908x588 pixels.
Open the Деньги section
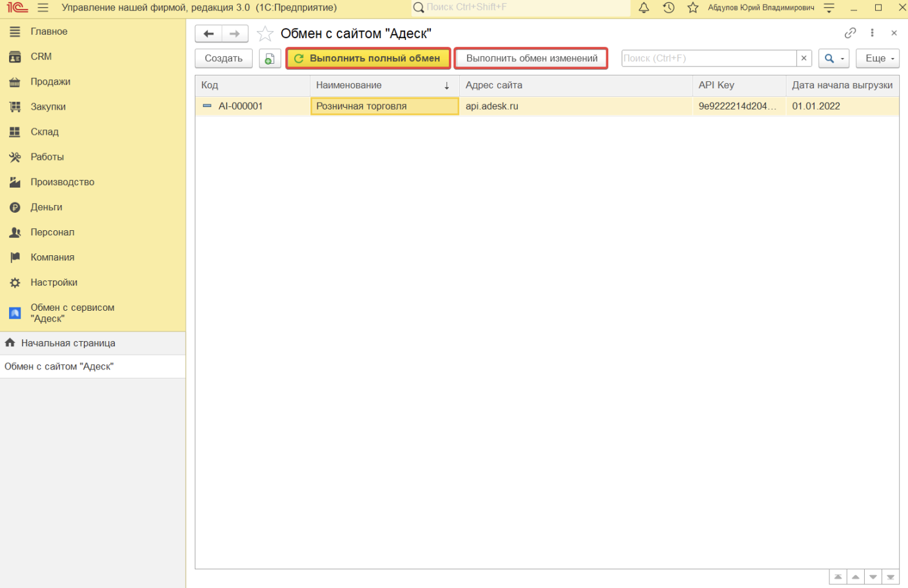93,208
